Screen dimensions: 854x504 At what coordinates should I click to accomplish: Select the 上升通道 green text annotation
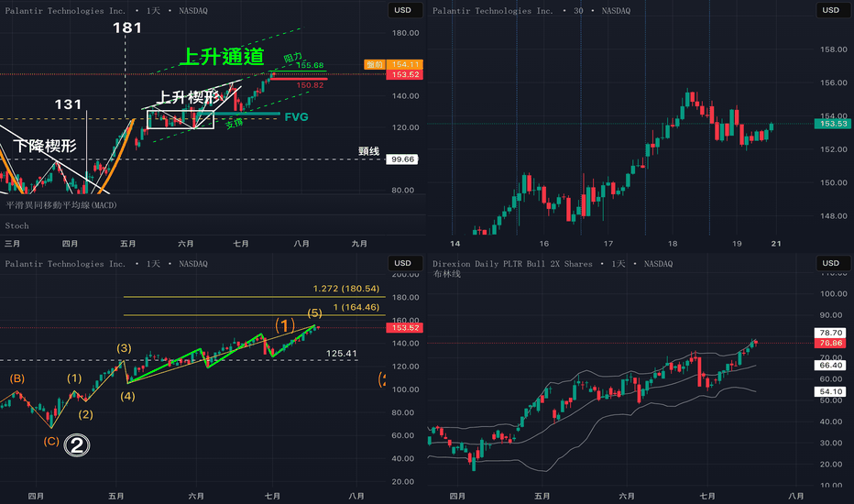click(x=222, y=57)
